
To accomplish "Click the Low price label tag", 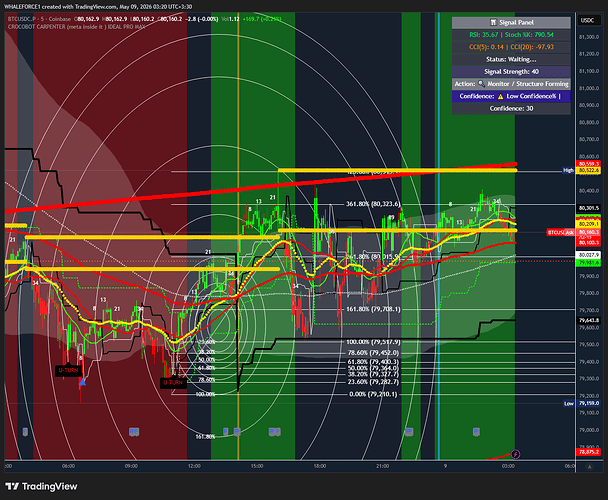I will click(568, 403).
